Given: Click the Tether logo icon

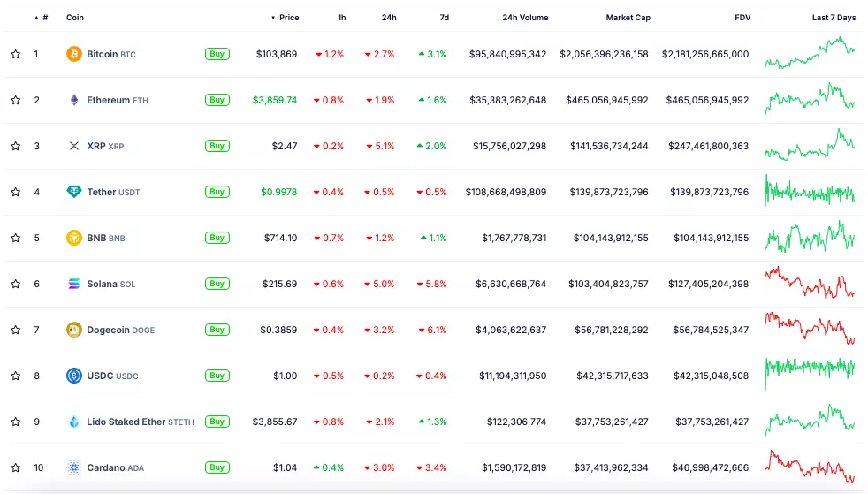Looking at the screenshot, I should point(74,192).
